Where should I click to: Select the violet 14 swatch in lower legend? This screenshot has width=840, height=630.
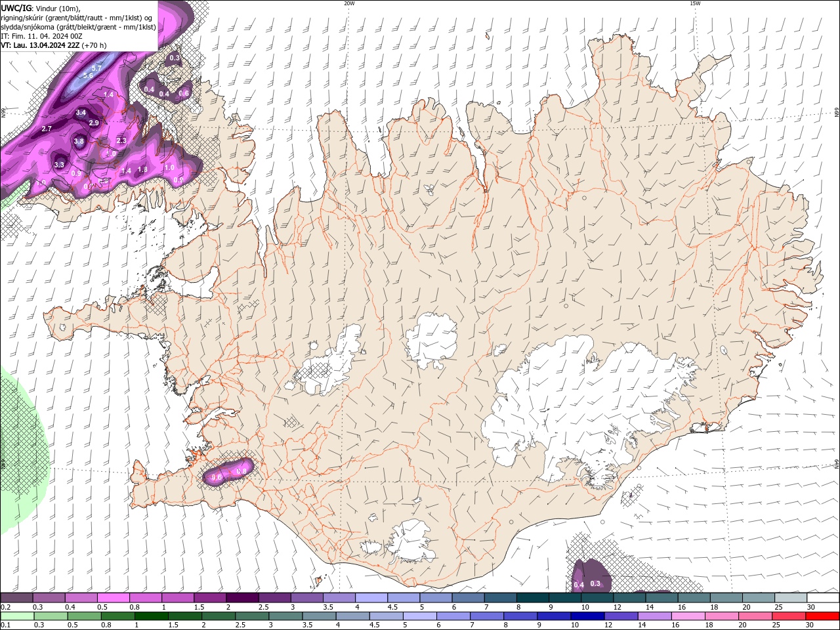click(655, 616)
